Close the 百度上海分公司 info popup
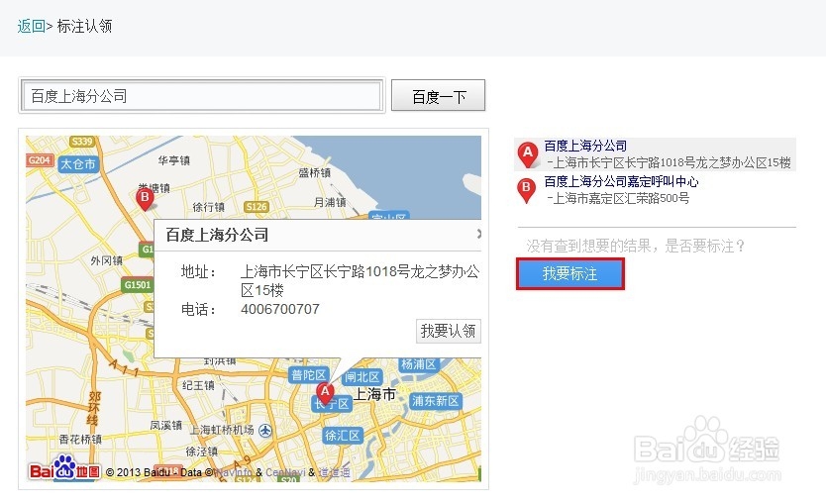Image resolution: width=826 pixels, height=504 pixels. 477,234
